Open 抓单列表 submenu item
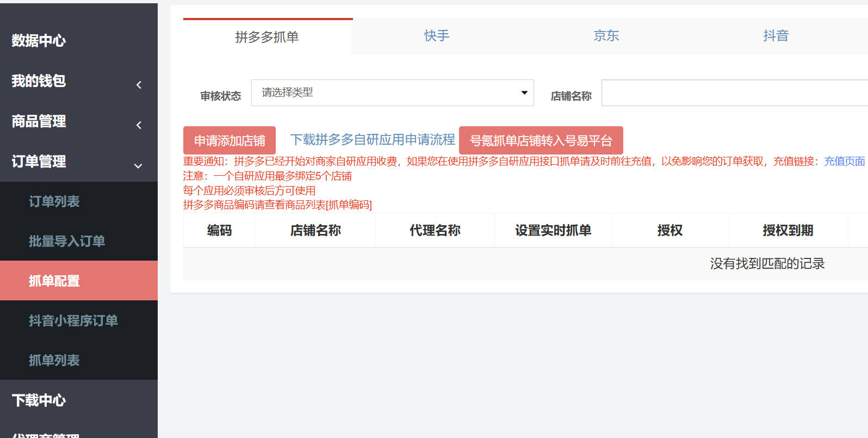The height and width of the screenshot is (438, 868). pyautogui.click(x=54, y=360)
